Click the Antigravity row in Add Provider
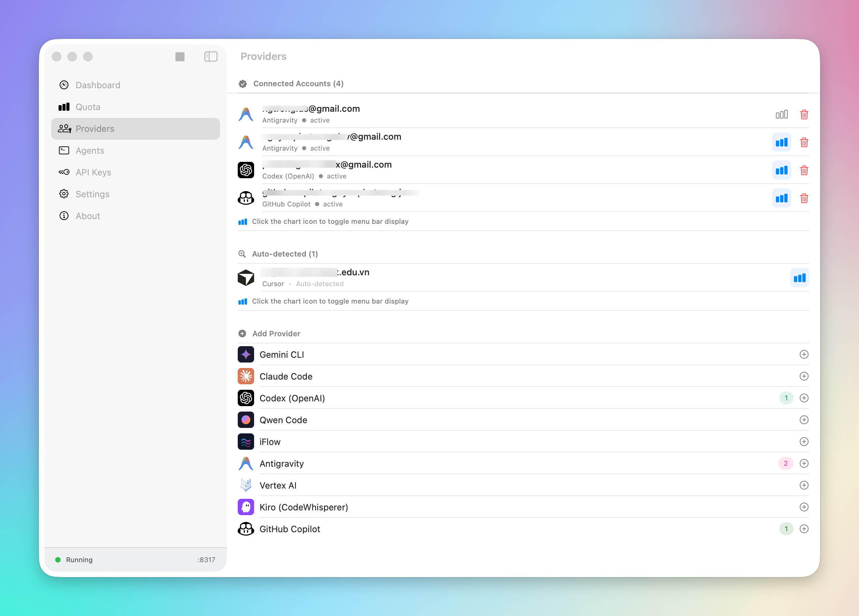The image size is (859, 616). point(282,464)
